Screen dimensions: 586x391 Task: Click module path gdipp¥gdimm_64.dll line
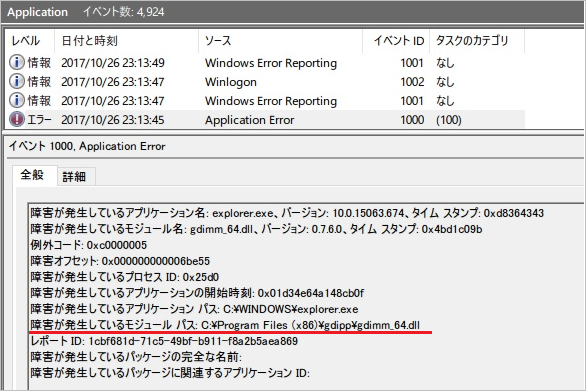click(x=225, y=325)
